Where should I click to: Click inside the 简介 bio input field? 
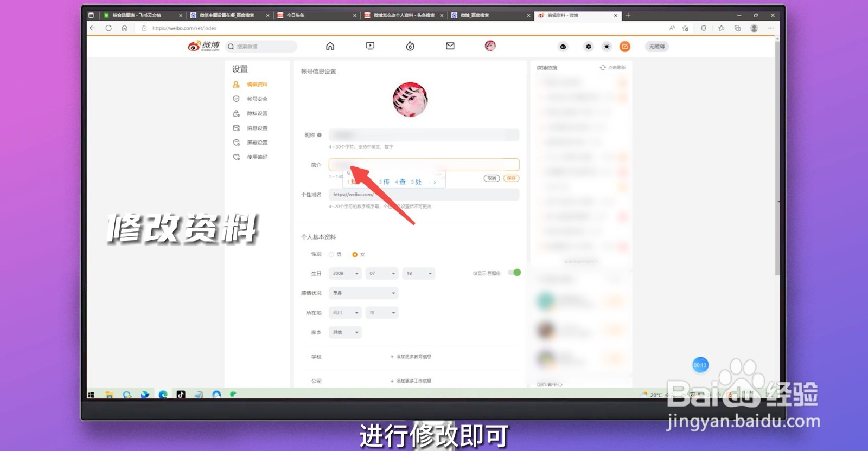coord(424,165)
